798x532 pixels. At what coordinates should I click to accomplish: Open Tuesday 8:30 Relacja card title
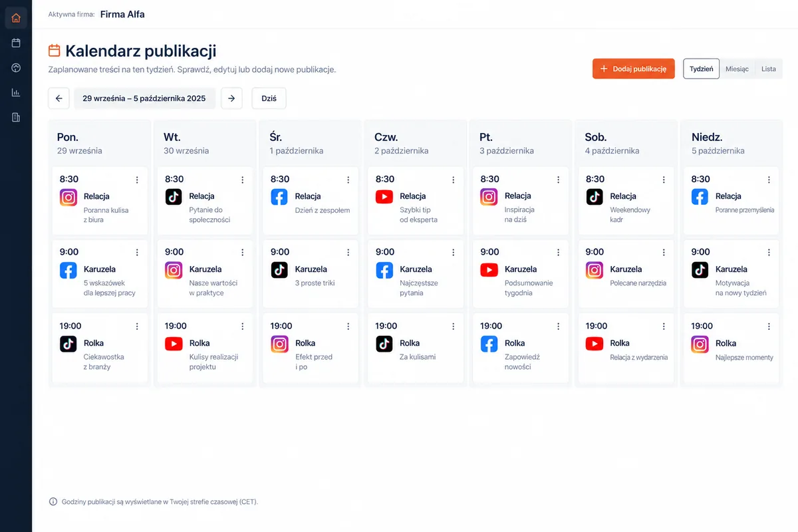pyautogui.click(x=201, y=196)
